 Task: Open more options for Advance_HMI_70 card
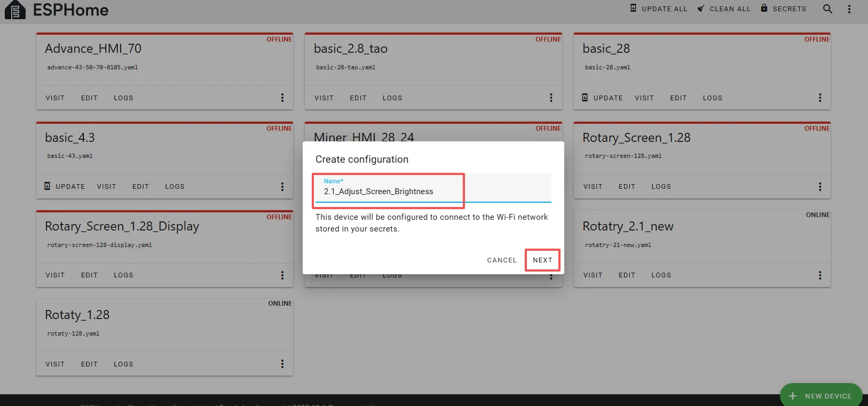(x=282, y=98)
